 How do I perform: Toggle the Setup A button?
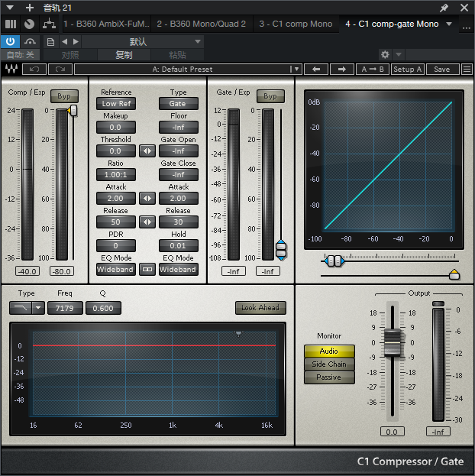(x=408, y=70)
